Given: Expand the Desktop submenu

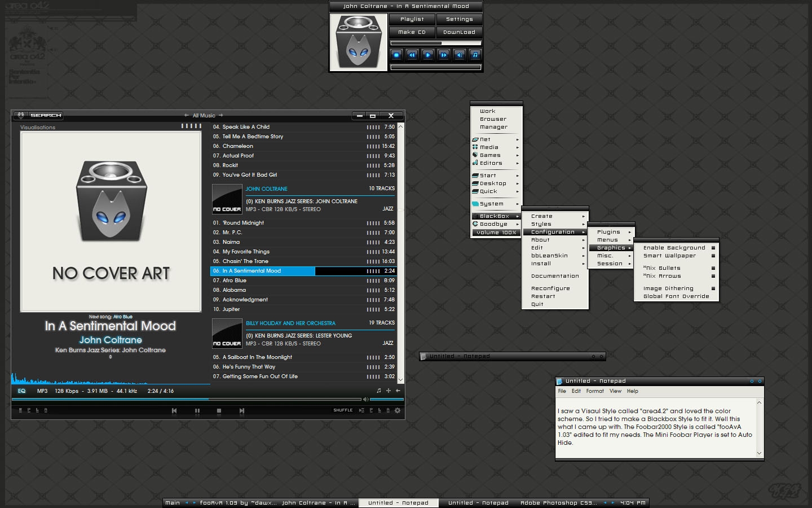Looking at the screenshot, I should click(x=496, y=183).
